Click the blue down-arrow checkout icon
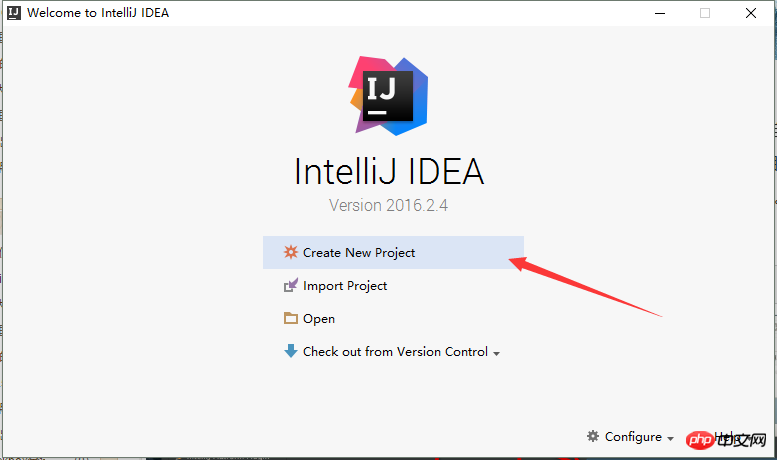 click(x=290, y=351)
